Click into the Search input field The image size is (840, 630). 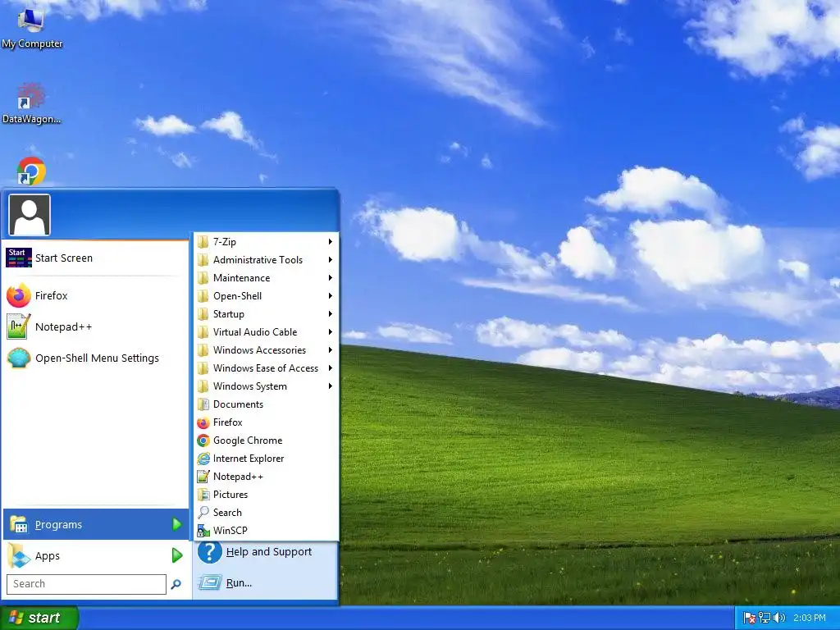pos(86,584)
